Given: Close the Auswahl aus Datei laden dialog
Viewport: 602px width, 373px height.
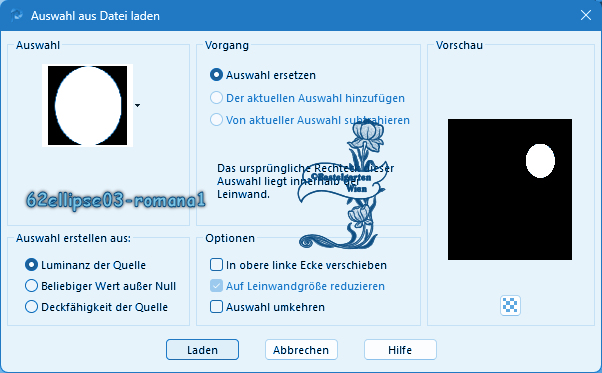Looking at the screenshot, I should 585,15.
